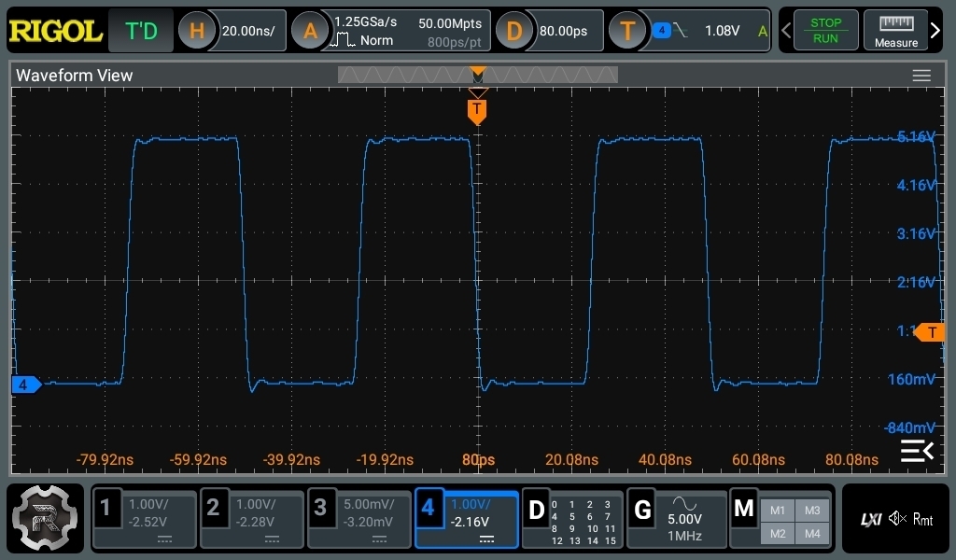Click the 800ps/pt resolution readout
This screenshot has width=956, height=560.
click(454, 42)
